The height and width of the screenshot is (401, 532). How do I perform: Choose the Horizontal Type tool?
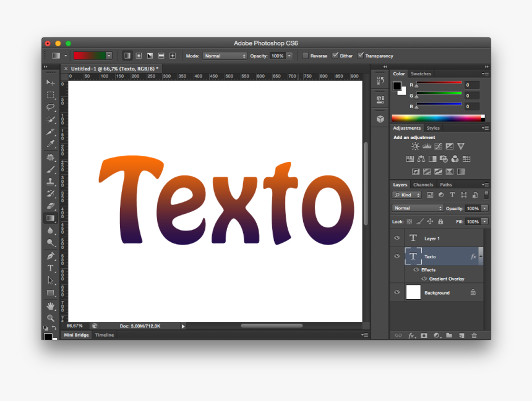coord(51,268)
